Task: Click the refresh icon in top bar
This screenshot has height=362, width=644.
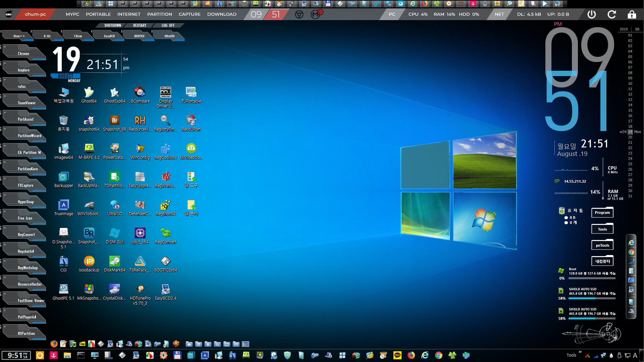Action: [x=612, y=14]
